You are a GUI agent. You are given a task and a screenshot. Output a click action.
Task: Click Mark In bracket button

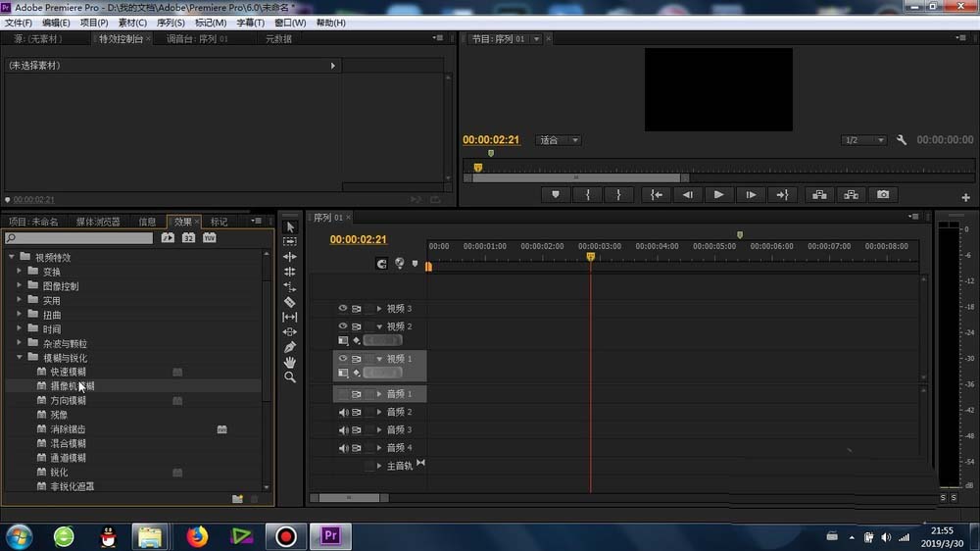click(x=587, y=194)
